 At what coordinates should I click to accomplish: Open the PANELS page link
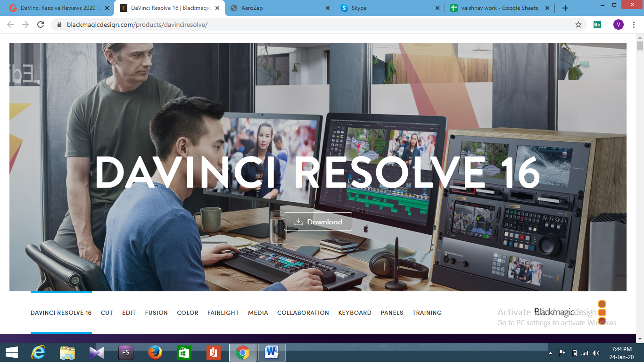[392, 313]
